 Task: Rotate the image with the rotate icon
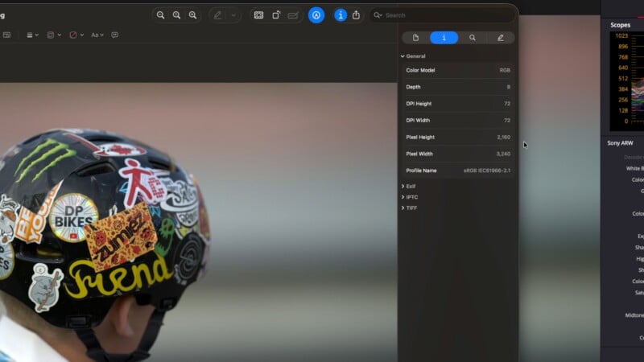(x=276, y=15)
